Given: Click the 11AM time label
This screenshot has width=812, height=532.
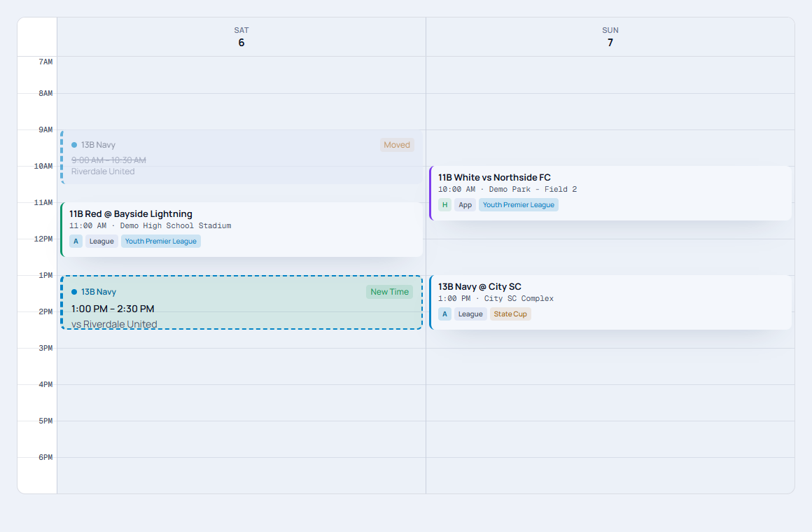Looking at the screenshot, I should [x=43, y=202].
